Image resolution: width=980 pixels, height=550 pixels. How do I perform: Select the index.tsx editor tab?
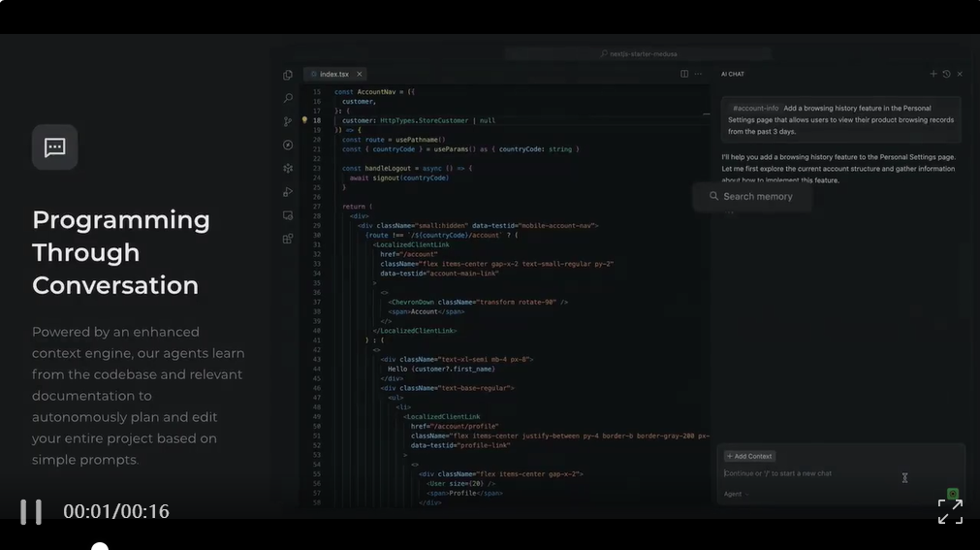click(x=334, y=74)
